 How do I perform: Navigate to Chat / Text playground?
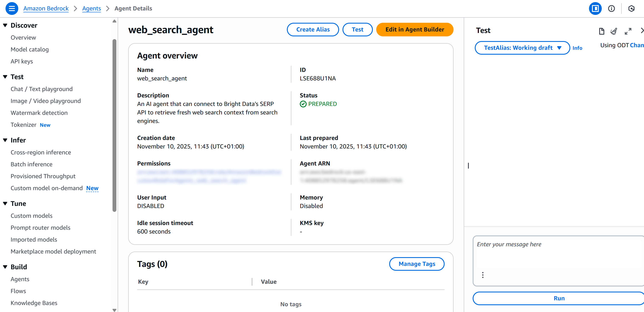[41, 89]
